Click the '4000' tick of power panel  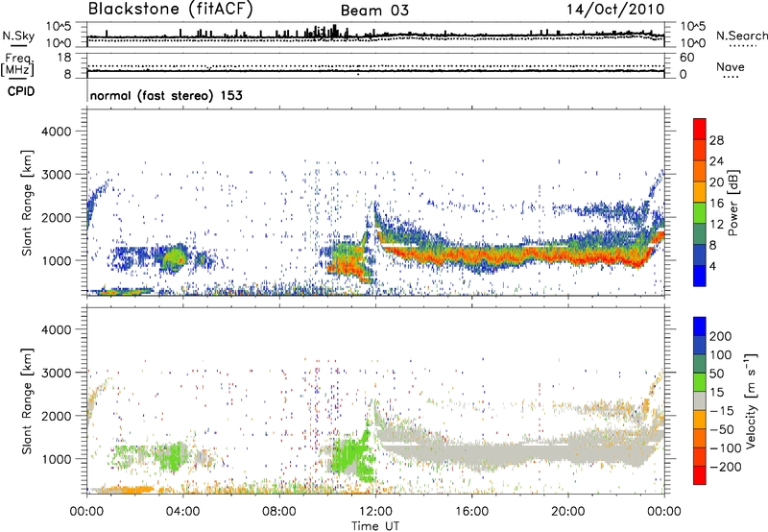point(56,132)
